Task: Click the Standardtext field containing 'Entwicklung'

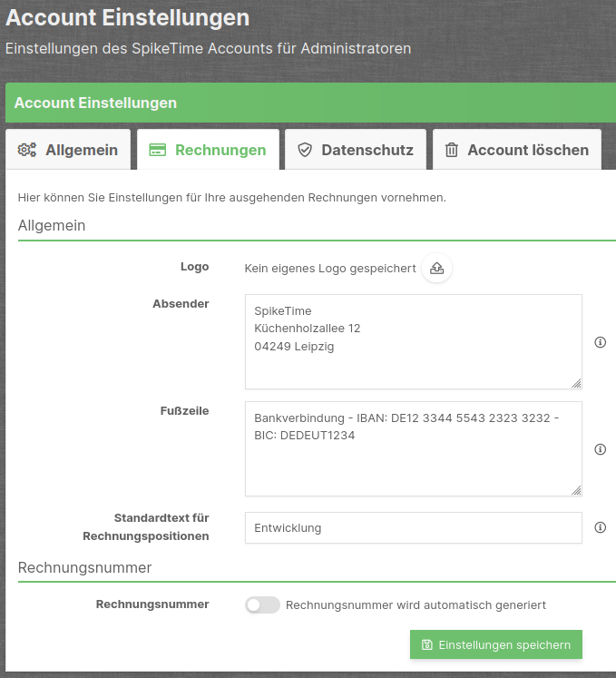Action: (413, 527)
